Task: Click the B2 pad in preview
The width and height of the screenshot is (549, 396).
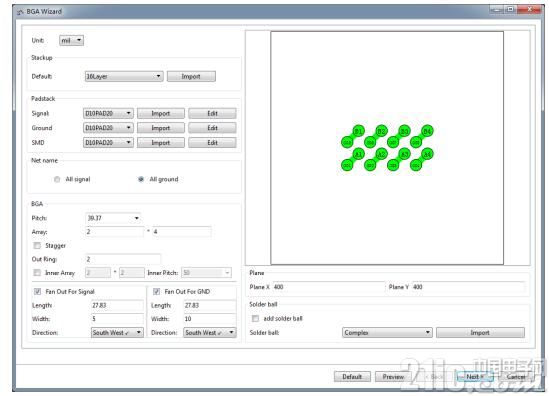Action: pyautogui.click(x=381, y=131)
